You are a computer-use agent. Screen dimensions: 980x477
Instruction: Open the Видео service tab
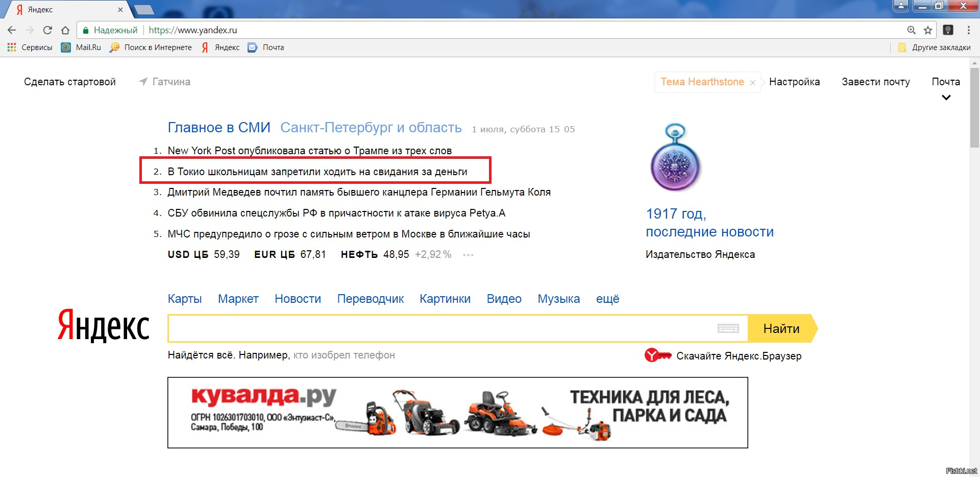[x=504, y=299]
